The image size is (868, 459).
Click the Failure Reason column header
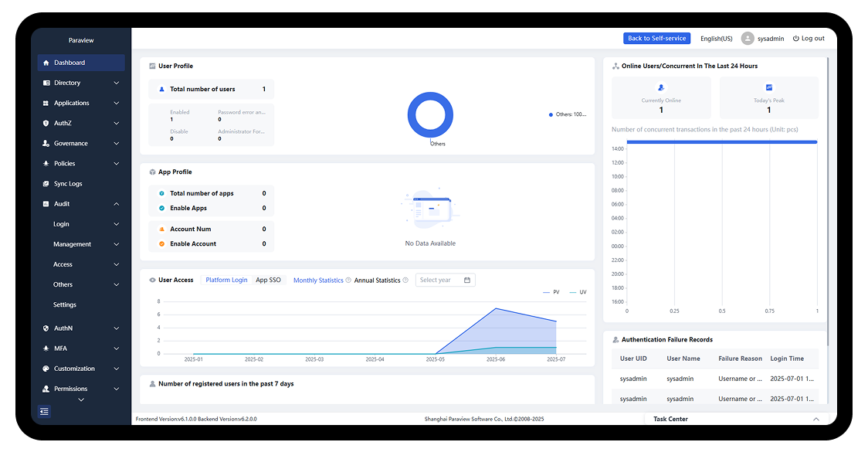click(740, 359)
